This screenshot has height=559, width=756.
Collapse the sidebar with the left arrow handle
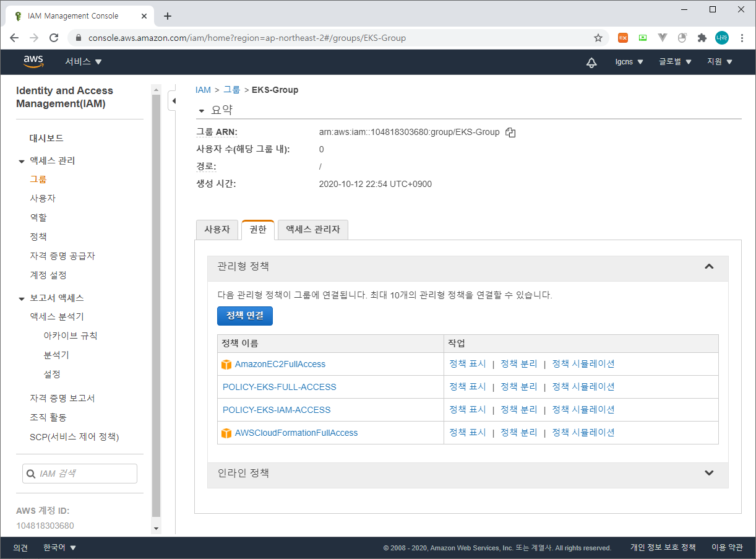click(174, 101)
